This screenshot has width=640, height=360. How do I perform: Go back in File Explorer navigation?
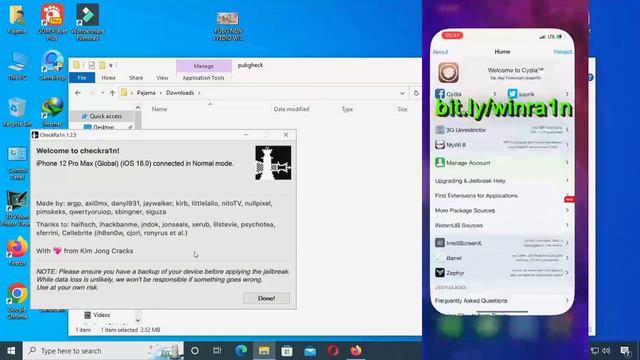click(x=78, y=93)
